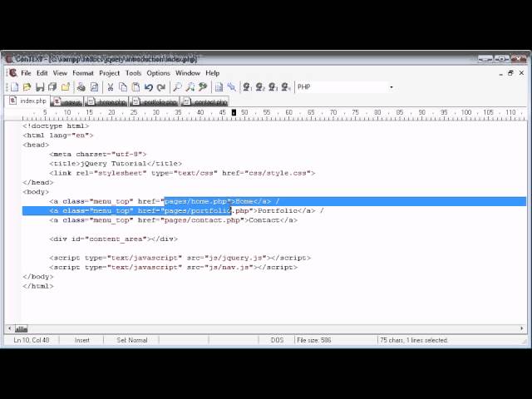
Task: Switch to the contact.php tab
Action: [204, 101]
